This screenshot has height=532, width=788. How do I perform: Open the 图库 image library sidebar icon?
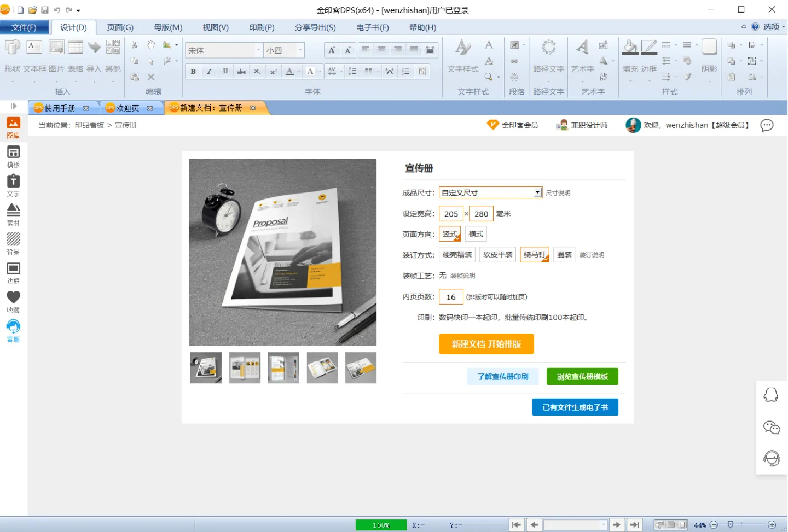13,127
